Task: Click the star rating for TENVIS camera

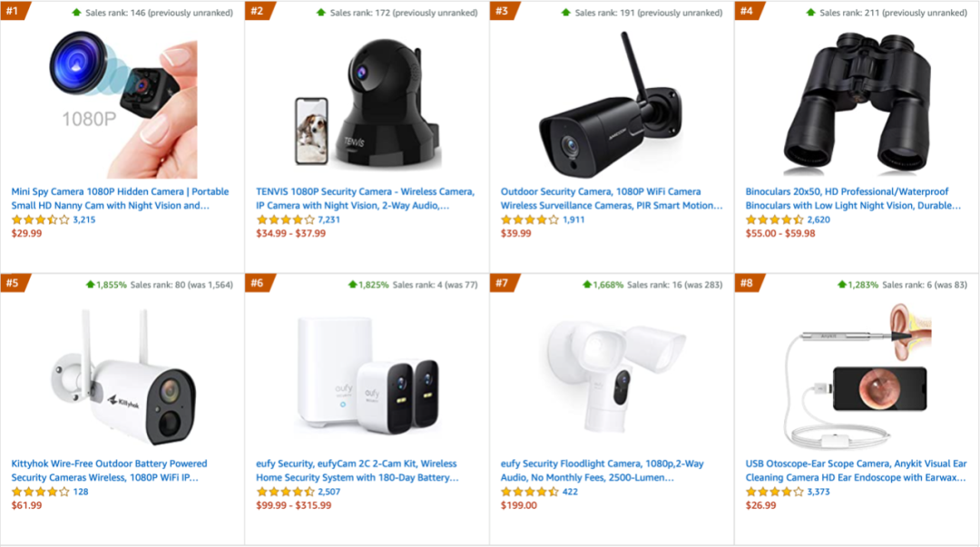Action: tap(285, 220)
